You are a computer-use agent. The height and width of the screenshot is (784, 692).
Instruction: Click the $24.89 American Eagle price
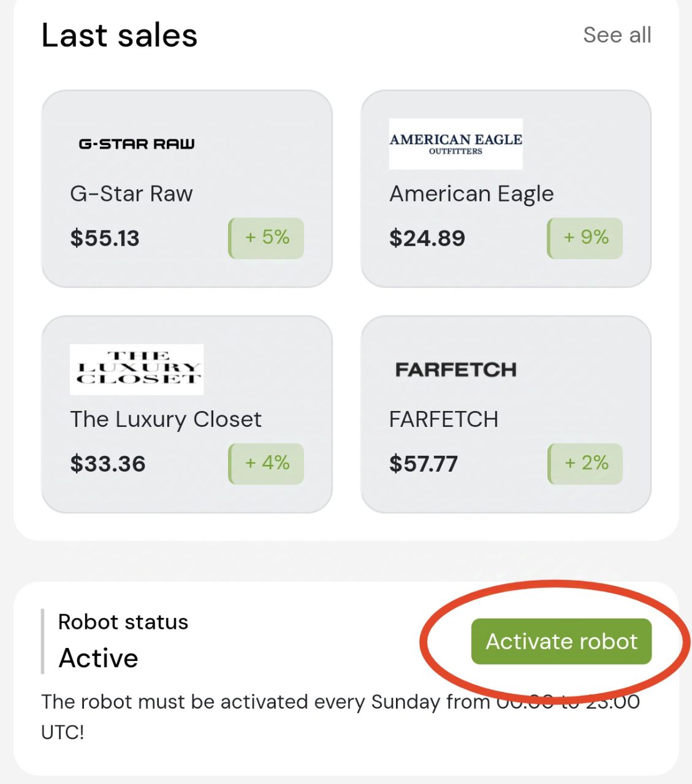point(427,238)
